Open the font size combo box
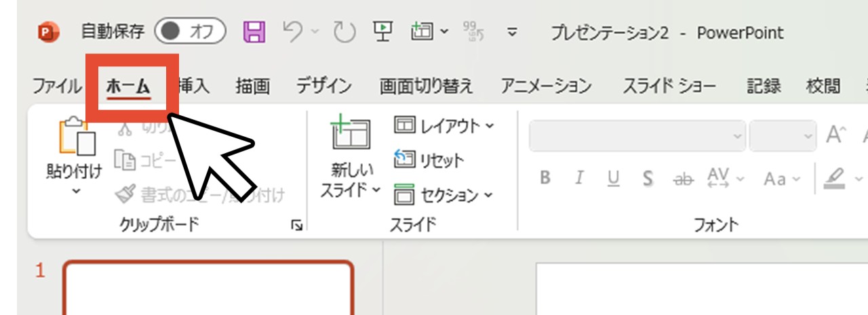868x315 pixels. pyautogui.click(x=783, y=135)
